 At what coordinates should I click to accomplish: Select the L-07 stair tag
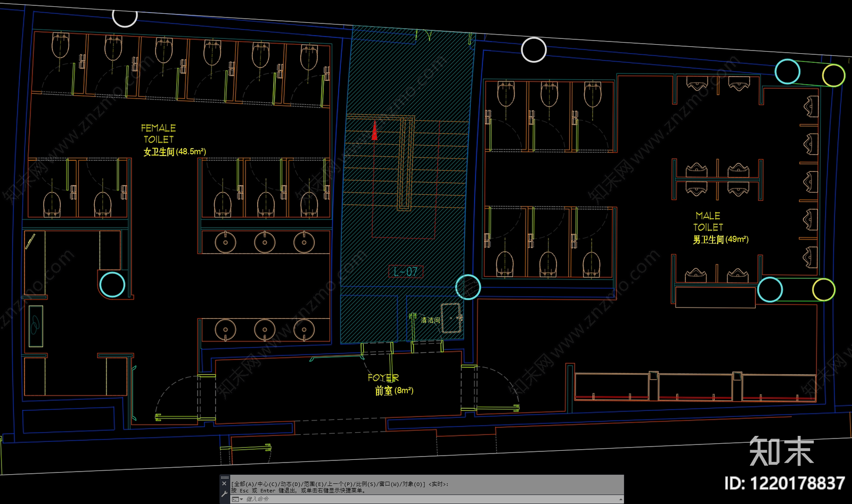tap(406, 271)
